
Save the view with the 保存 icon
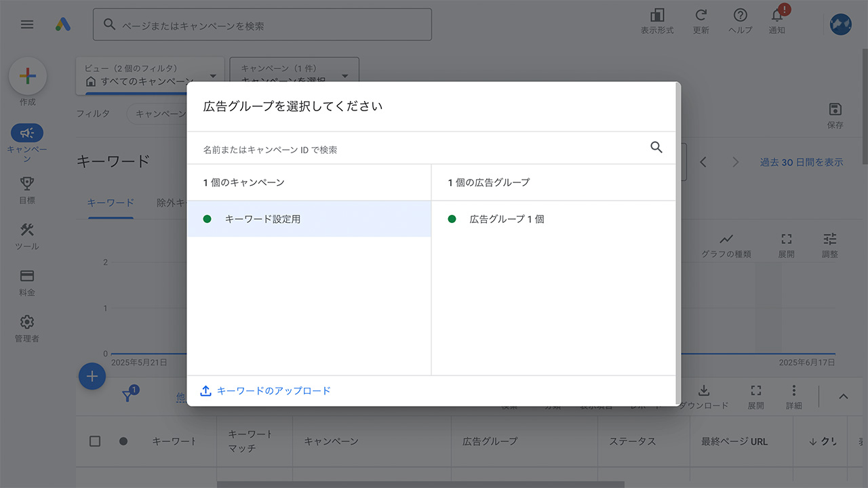[x=835, y=110]
